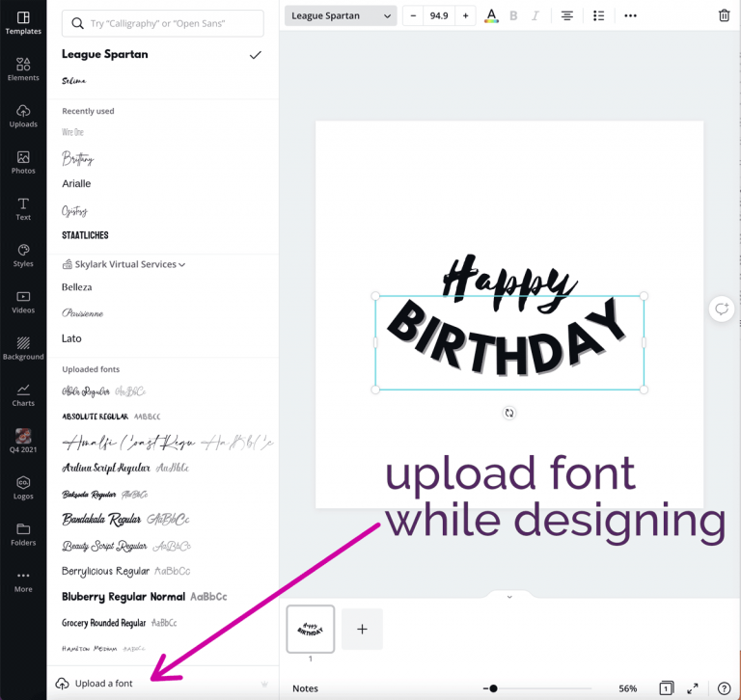741x700 pixels.
Task: Open the League Spartan font dropdown
Action: [x=343, y=15]
